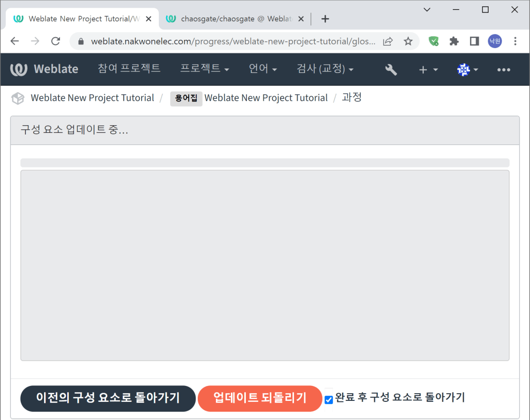Screen dimensions: 530x420
Task: Open the 검사 (교정) dropdown
Action: click(x=325, y=69)
